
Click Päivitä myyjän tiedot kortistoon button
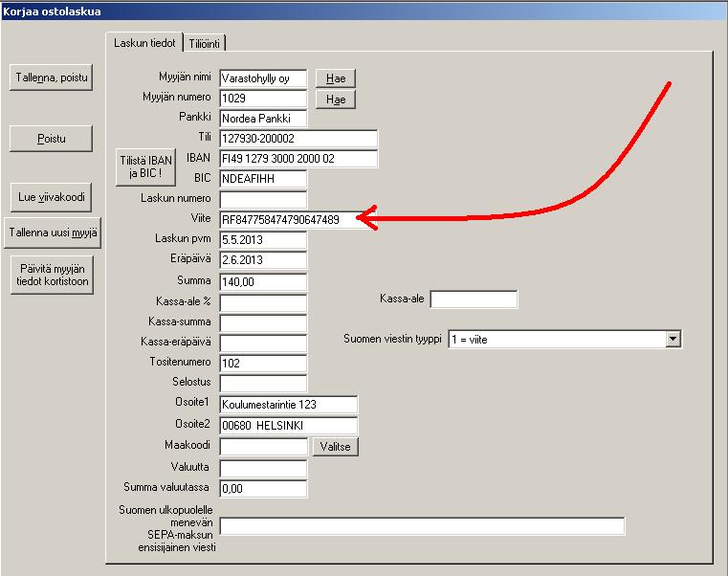52,275
